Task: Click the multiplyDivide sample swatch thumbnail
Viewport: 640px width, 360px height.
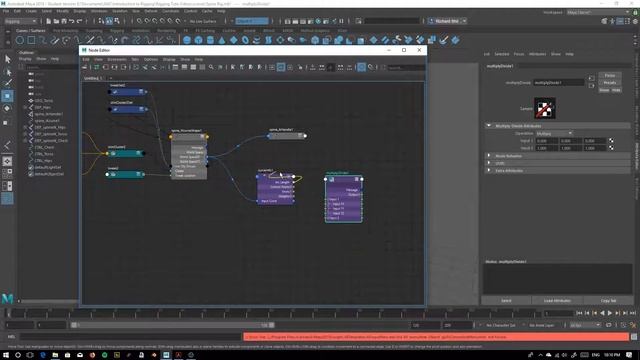Action: click(x=544, y=108)
